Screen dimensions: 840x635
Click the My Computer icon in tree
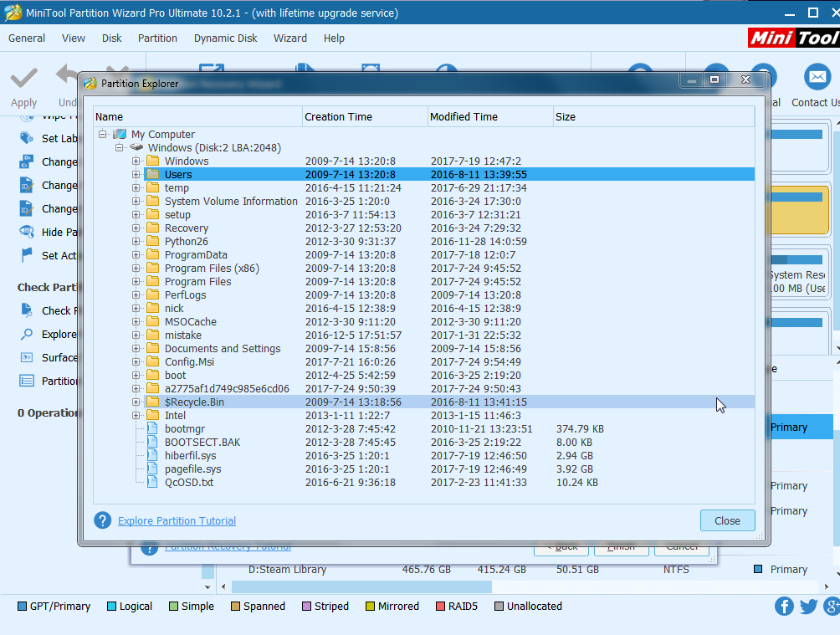120,134
